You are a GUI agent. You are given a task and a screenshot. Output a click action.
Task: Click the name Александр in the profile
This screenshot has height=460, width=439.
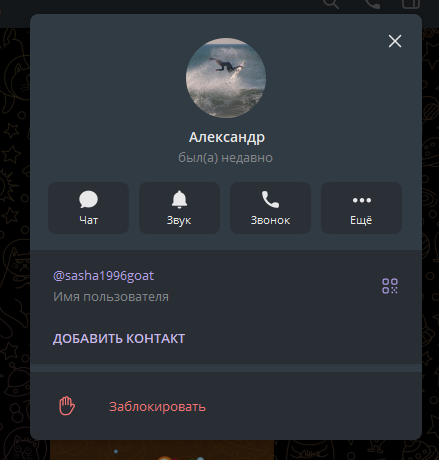227,137
